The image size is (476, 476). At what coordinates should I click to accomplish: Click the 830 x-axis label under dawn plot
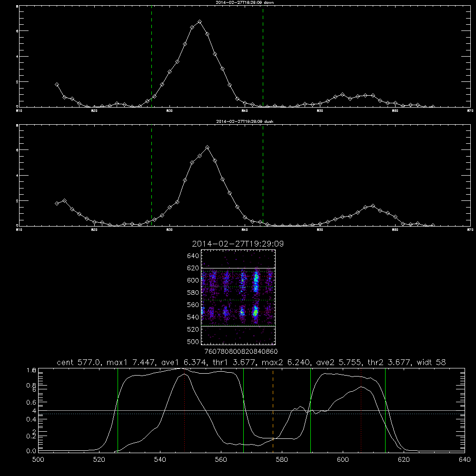(x=169, y=111)
